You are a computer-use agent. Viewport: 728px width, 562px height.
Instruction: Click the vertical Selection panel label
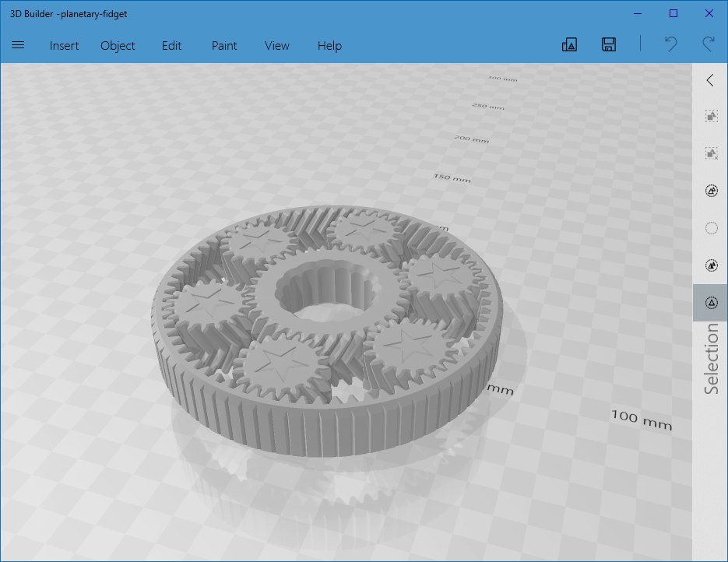click(x=711, y=359)
